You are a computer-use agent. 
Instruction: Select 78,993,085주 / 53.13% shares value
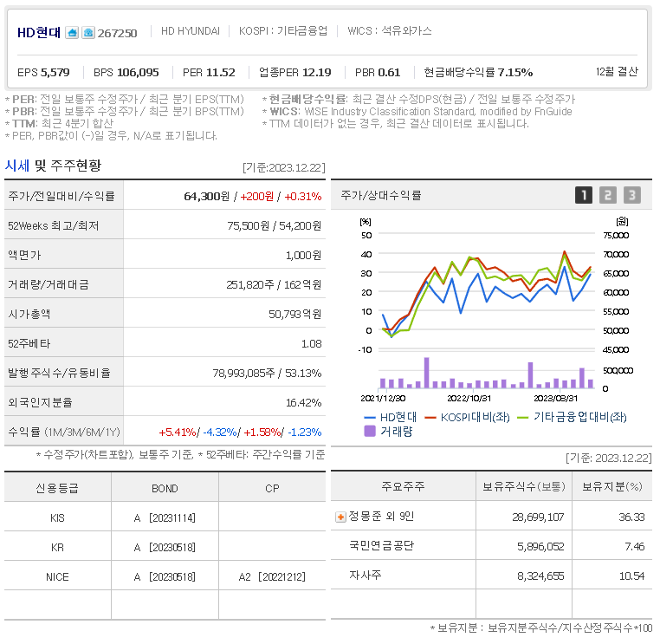[x=267, y=374]
